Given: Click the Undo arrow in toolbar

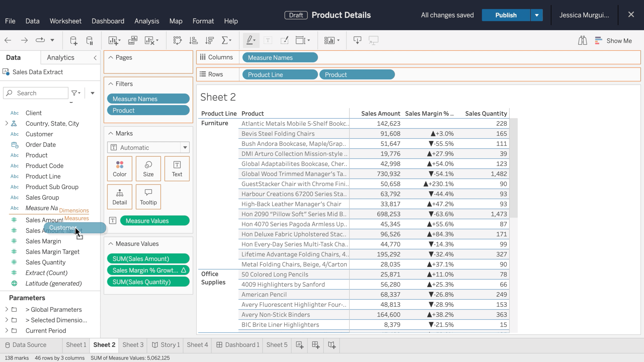Looking at the screenshot, I should click(8, 41).
